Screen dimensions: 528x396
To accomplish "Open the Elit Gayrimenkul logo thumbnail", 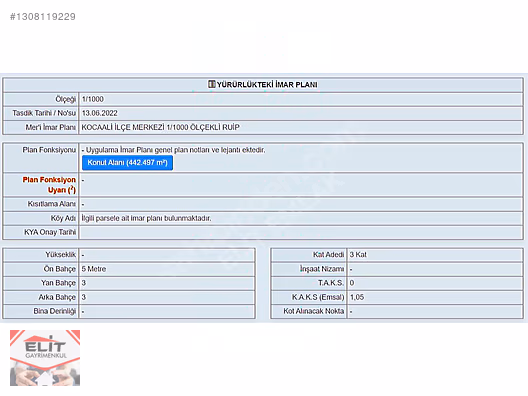I will [45, 358].
